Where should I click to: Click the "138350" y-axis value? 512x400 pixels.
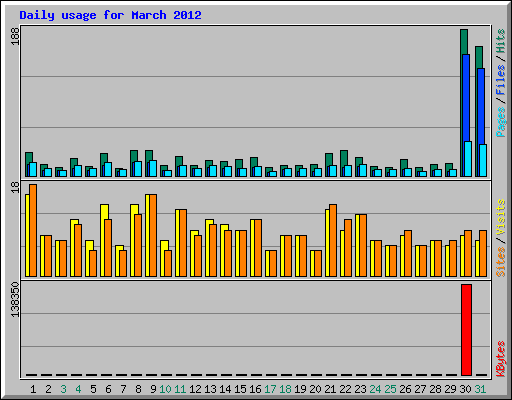15,299
